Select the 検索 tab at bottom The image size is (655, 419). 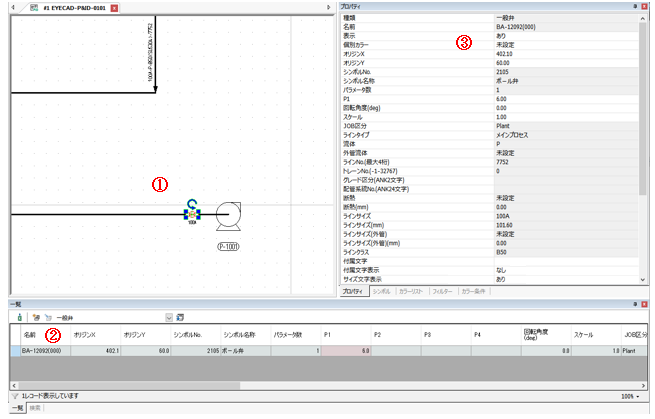(35, 408)
